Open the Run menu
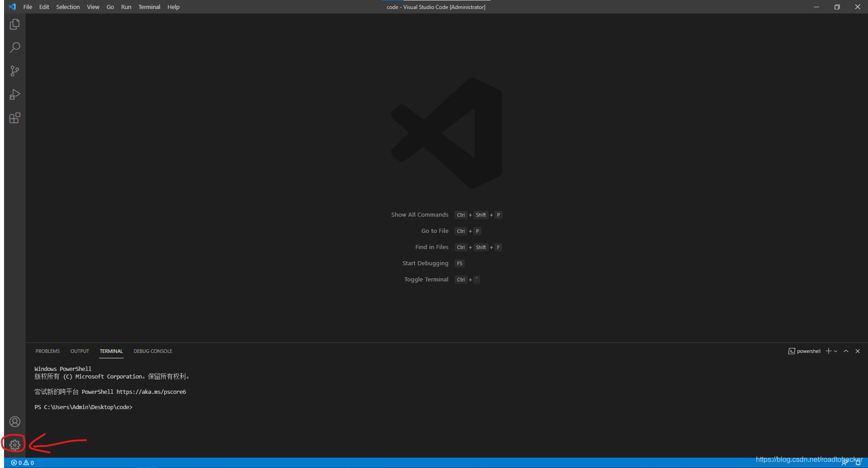Screen dimensions: 868x468 pos(126,7)
